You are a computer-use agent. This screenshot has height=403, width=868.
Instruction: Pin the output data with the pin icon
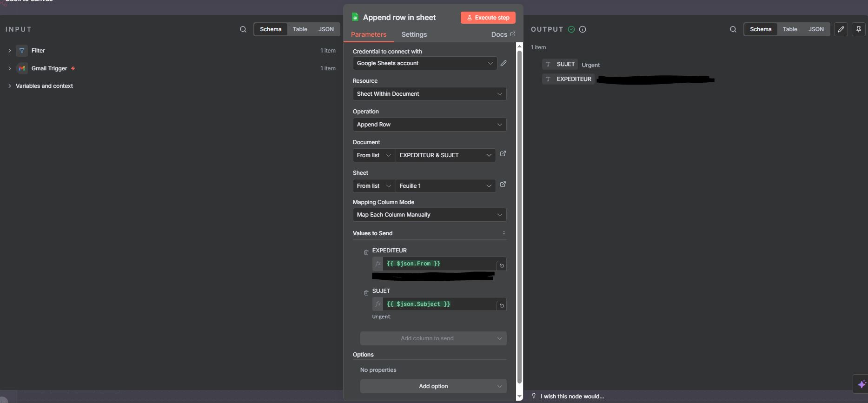point(859,29)
